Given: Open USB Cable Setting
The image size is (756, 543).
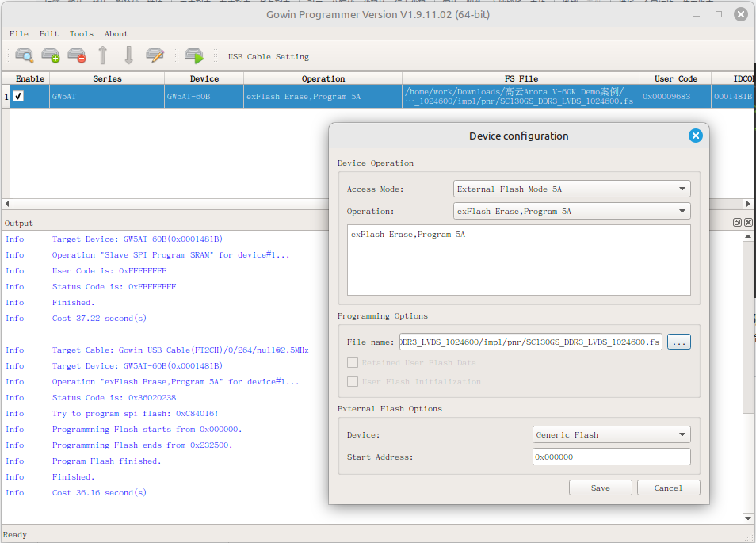Looking at the screenshot, I should pyautogui.click(x=268, y=57).
